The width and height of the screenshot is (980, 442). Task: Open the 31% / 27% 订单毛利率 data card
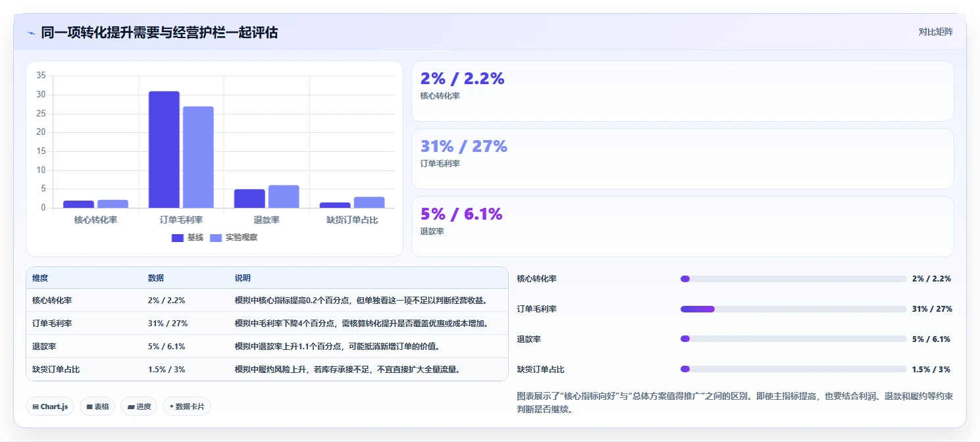pos(683,159)
